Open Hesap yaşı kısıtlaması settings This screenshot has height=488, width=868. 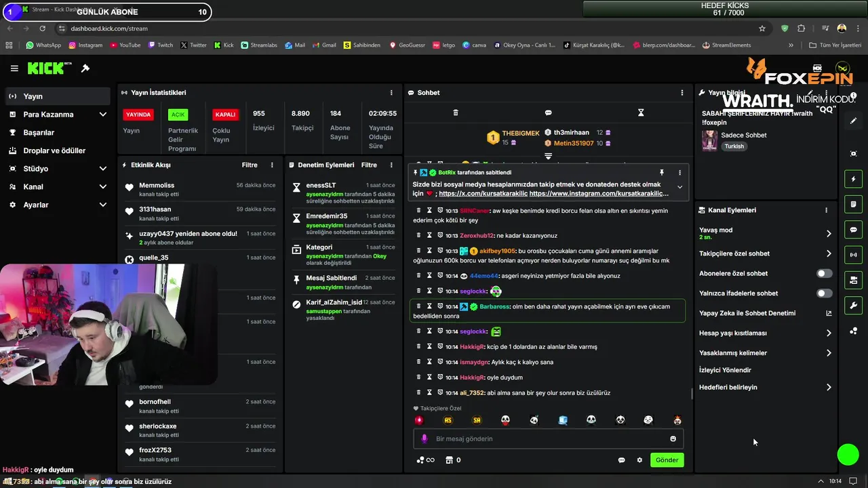[765, 333]
